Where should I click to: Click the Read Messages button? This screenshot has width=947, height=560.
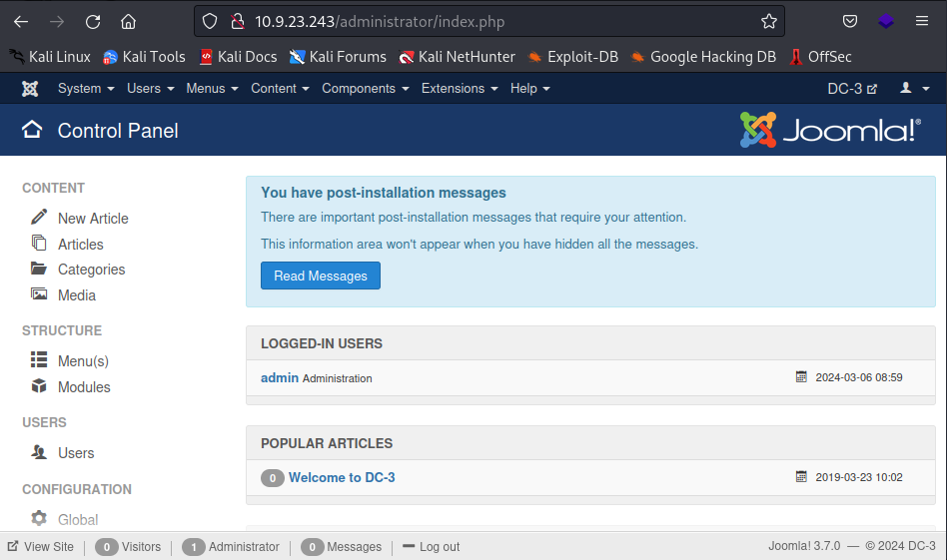(321, 276)
